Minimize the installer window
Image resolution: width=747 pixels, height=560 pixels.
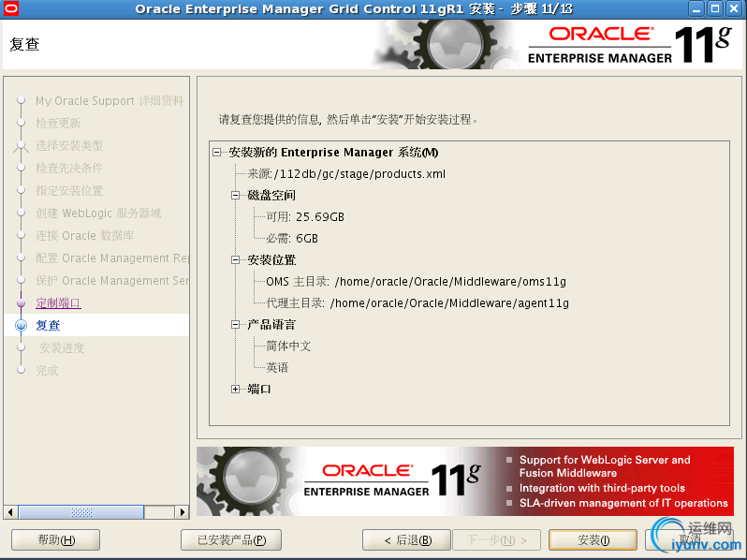[696, 8]
